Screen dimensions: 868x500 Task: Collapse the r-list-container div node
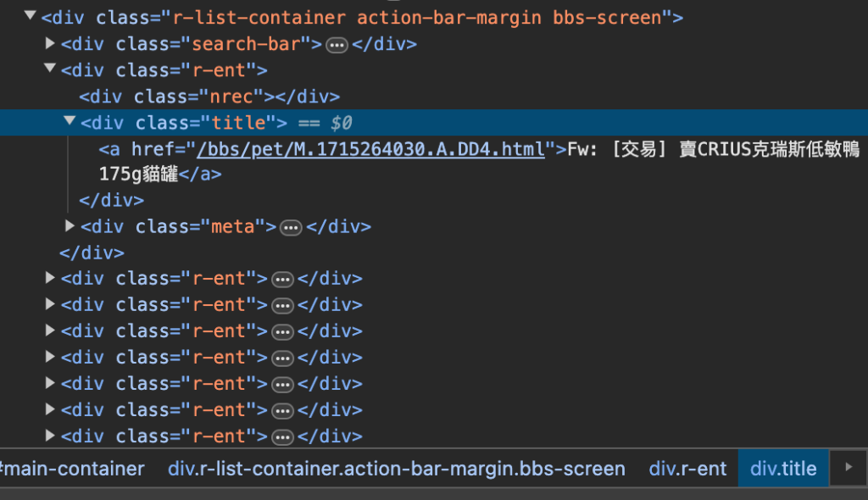pos(31,15)
